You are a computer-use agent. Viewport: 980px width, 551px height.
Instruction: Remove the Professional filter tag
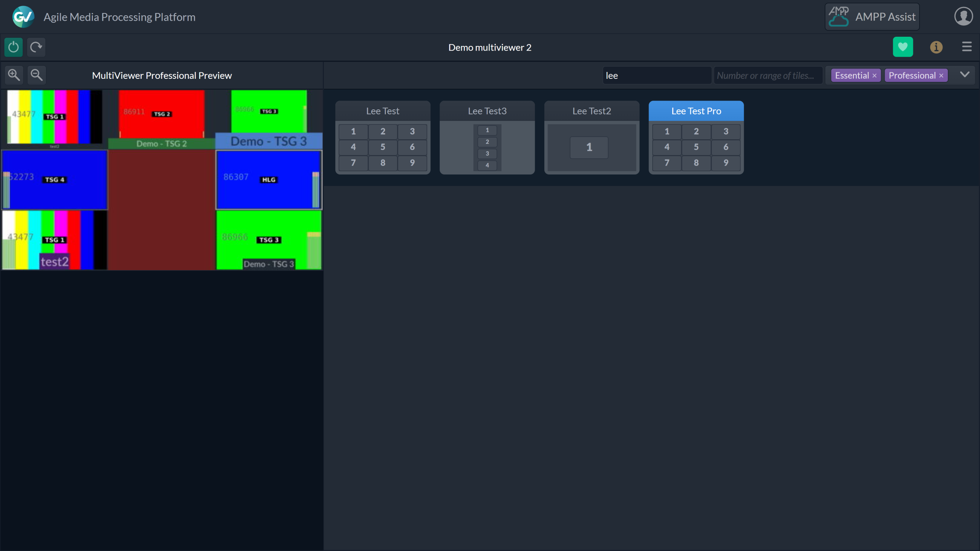click(x=941, y=76)
